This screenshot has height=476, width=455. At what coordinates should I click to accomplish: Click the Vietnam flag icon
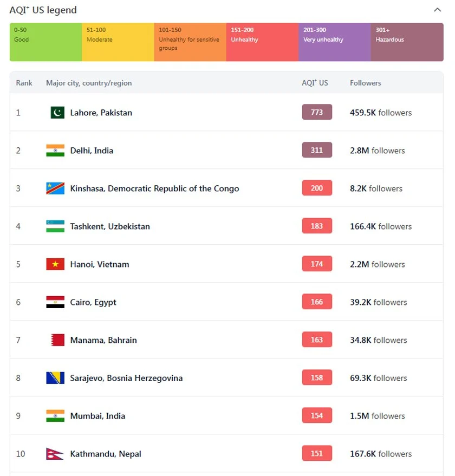coord(55,264)
